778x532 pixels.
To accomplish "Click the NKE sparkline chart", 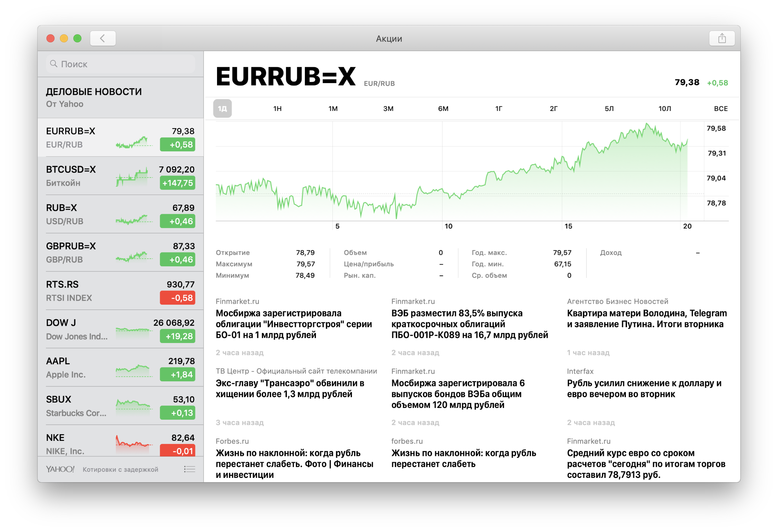I will pyautogui.click(x=132, y=443).
